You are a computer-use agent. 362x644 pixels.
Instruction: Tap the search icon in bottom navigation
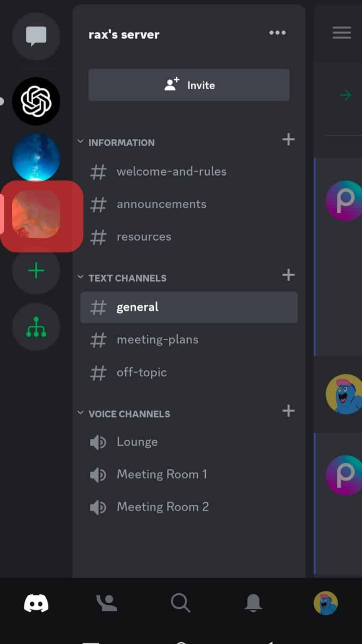180,602
